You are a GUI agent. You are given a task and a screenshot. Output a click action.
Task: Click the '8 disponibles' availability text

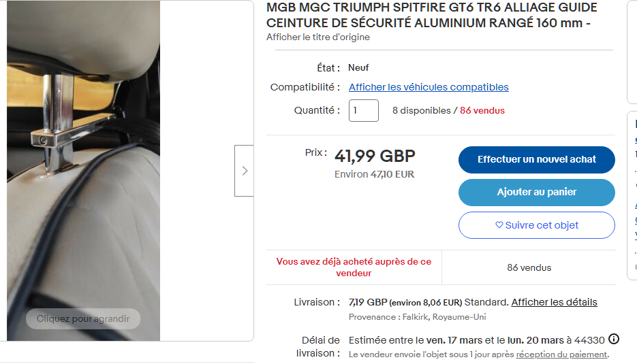tap(421, 110)
